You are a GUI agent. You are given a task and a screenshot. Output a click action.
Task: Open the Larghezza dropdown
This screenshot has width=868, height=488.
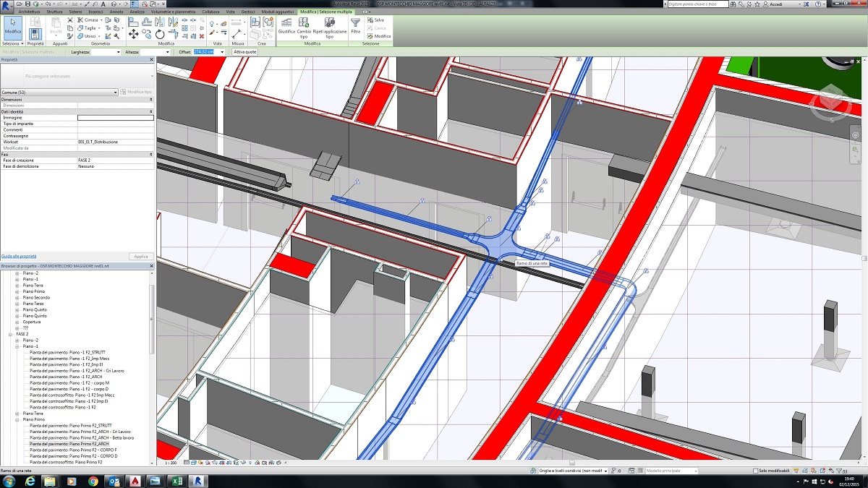coord(117,52)
